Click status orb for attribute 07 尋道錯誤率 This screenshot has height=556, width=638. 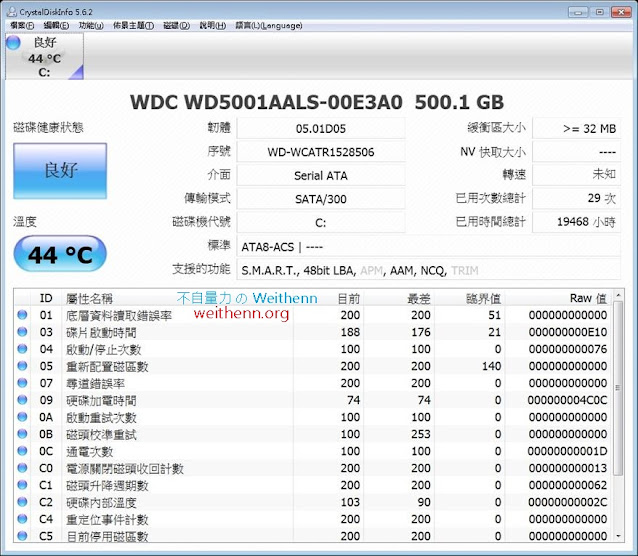[22, 383]
